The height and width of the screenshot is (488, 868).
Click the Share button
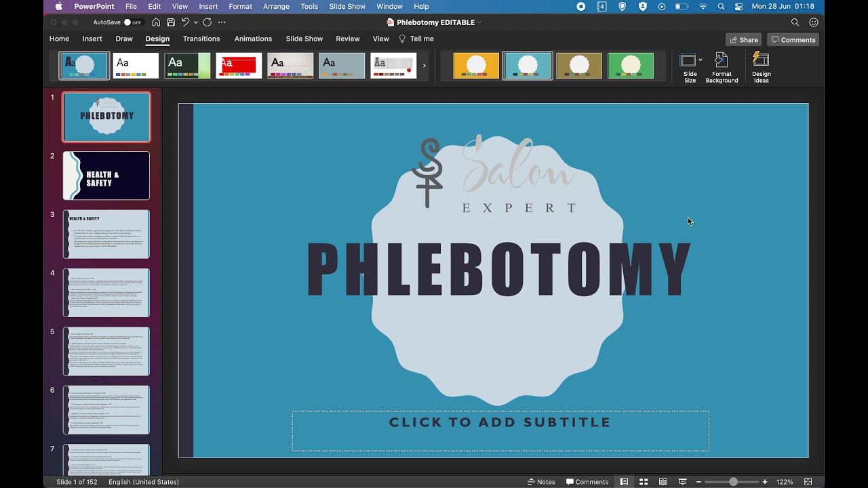[x=744, y=39]
